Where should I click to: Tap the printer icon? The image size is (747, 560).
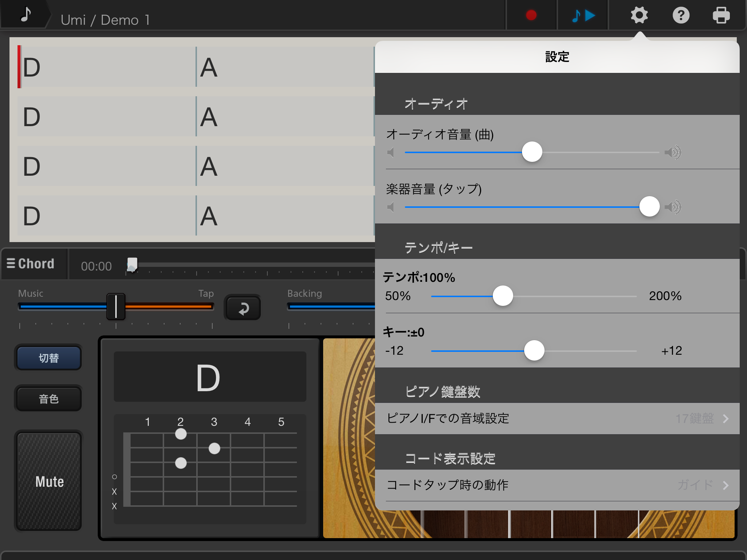coord(721,15)
